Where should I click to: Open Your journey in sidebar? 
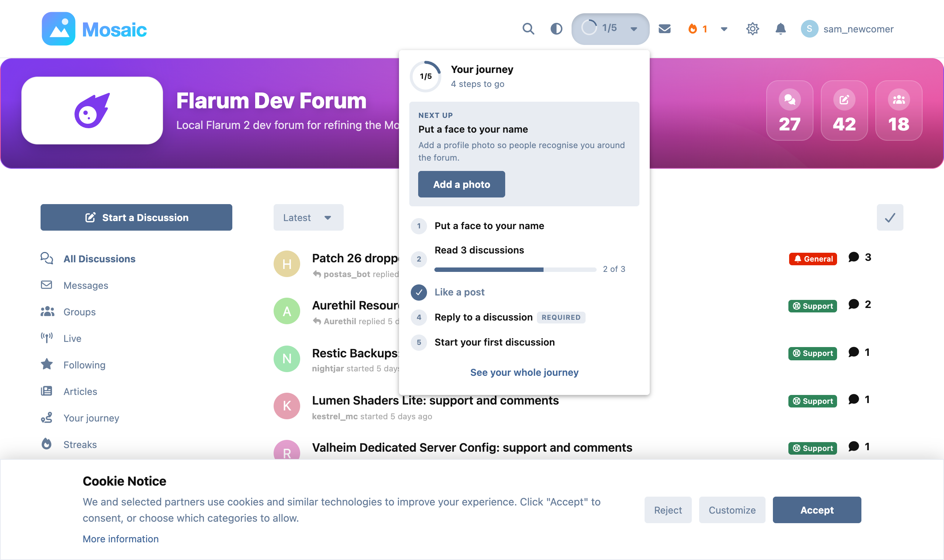pos(80,418)
